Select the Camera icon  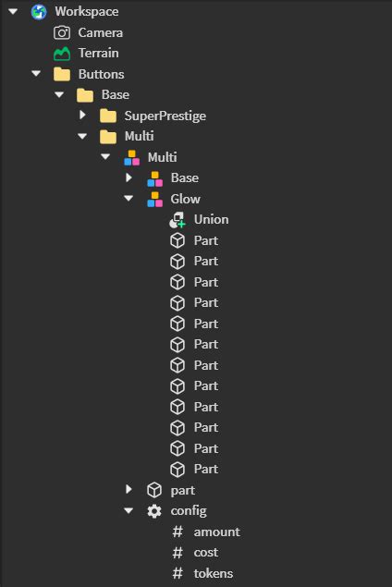(x=62, y=32)
